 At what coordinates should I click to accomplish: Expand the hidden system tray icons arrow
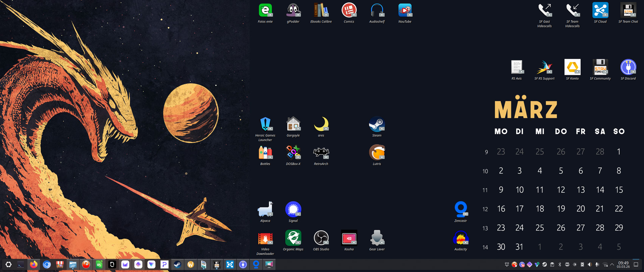[612, 265]
